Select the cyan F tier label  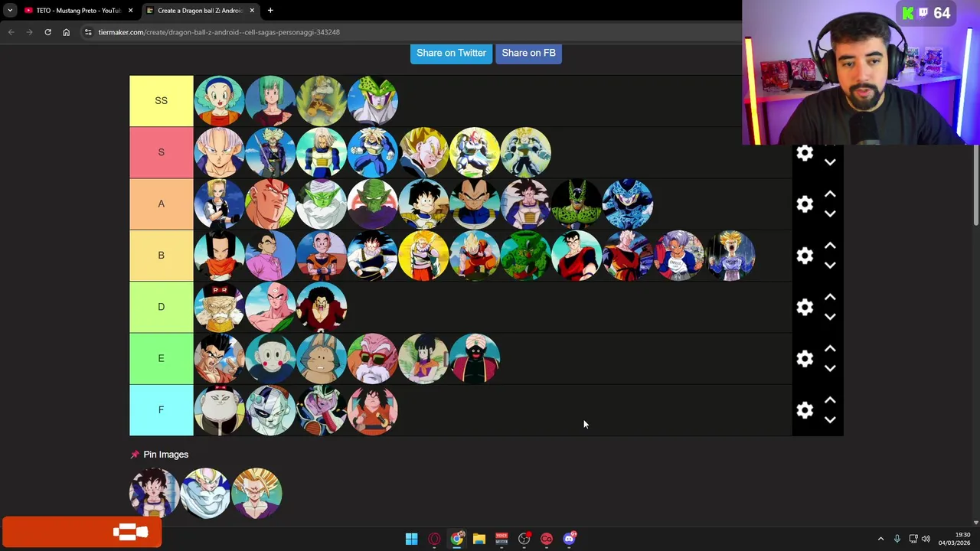click(x=161, y=410)
